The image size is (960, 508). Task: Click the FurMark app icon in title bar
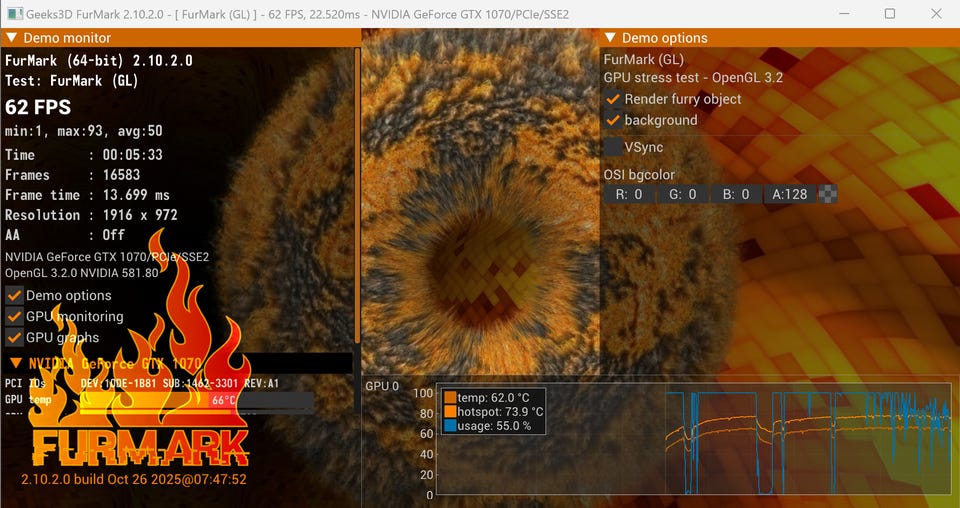coord(14,13)
